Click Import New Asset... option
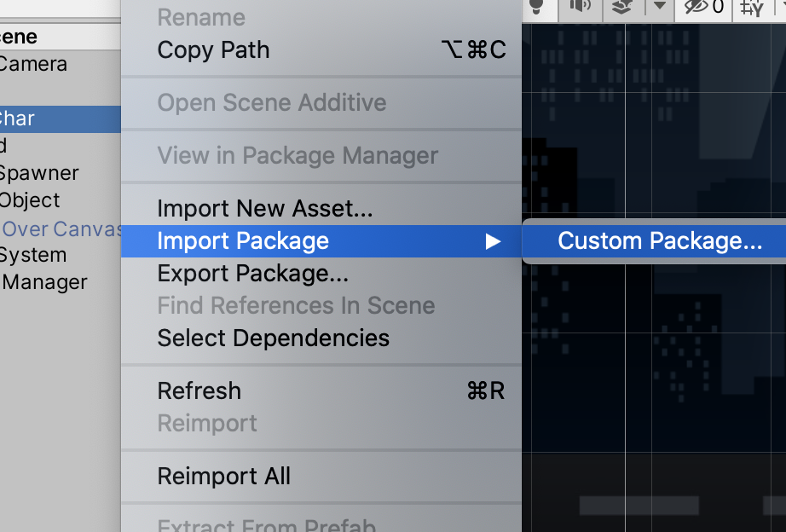The width and height of the screenshot is (786, 532). tap(264, 209)
